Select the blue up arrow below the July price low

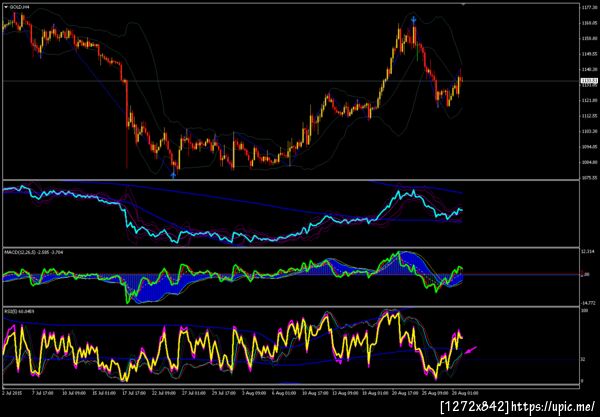click(x=173, y=175)
